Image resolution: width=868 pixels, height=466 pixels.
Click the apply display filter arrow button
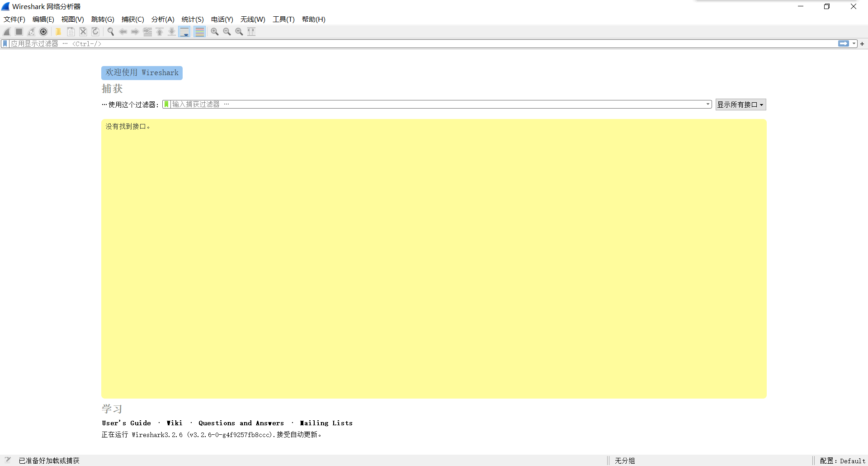pyautogui.click(x=843, y=44)
